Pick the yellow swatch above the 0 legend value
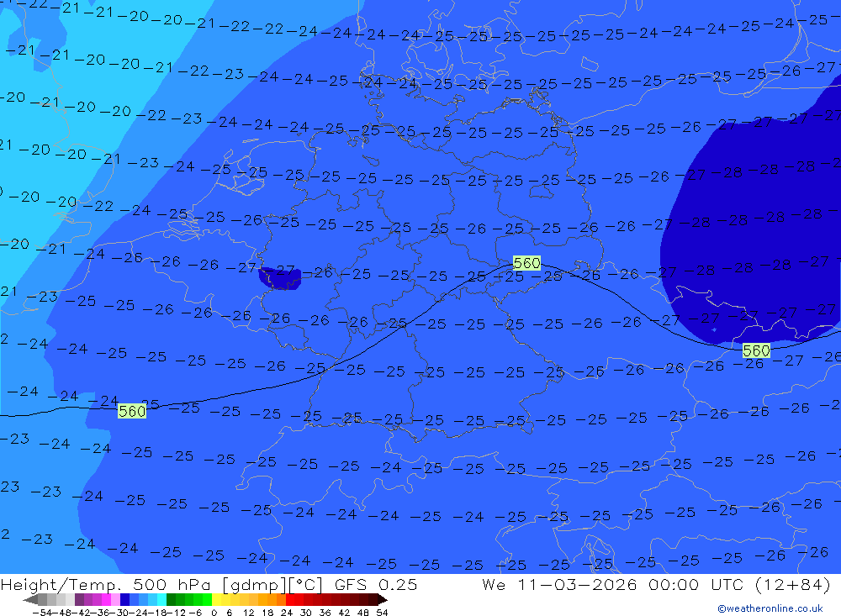 (x=216, y=599)
